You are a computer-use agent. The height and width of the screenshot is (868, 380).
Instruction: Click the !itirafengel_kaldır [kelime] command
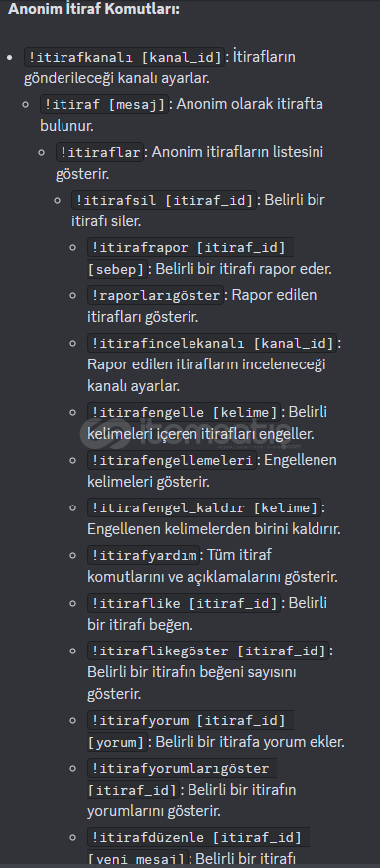(x=204, y=507)
